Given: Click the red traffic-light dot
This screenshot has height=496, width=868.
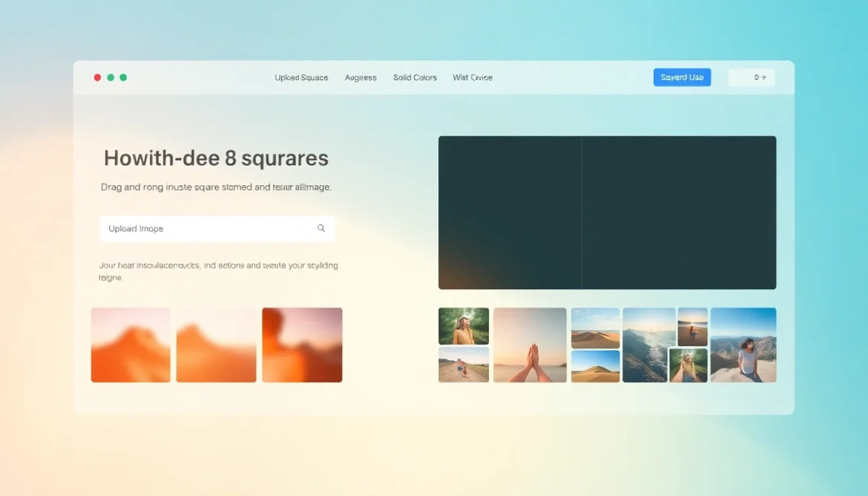Looking at the screenshot, I should pos(97,76).
